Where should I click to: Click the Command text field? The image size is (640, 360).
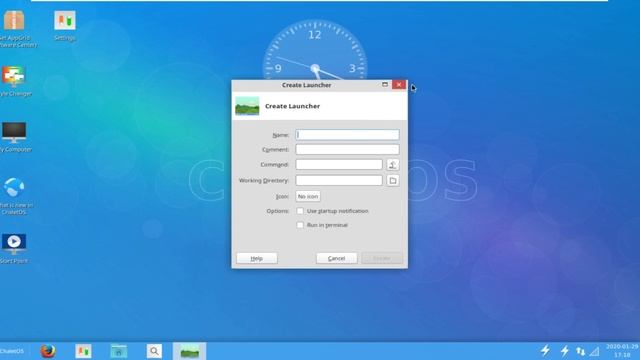pyautogui.click(x=339, y=164)
